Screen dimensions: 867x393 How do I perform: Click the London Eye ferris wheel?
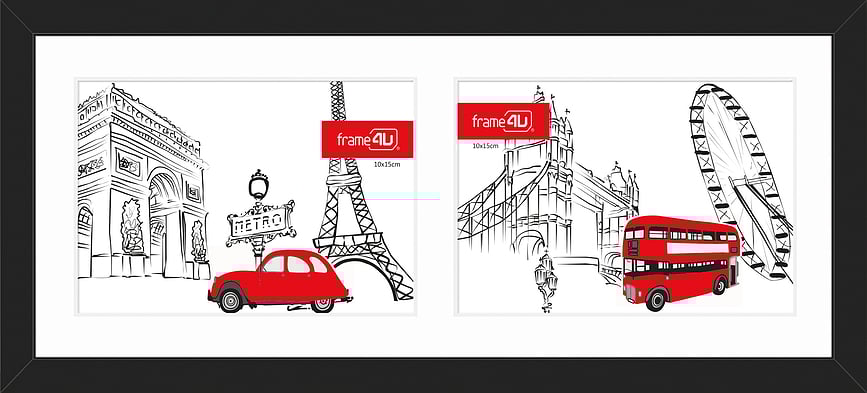pyautogui.click(x=741, y=182)
